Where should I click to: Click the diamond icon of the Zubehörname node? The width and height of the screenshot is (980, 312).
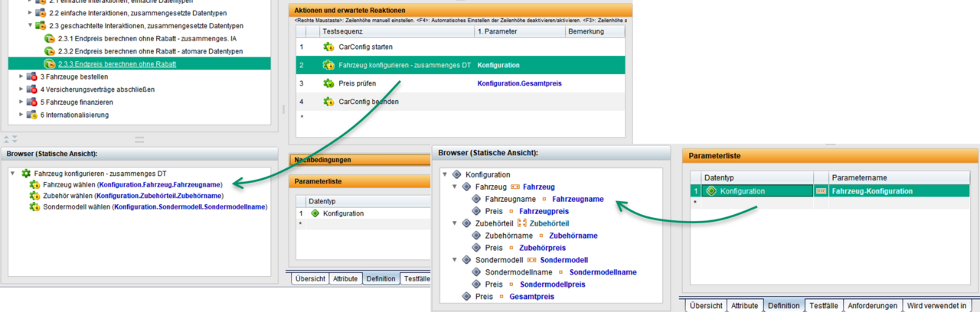[x=477, y=236]
